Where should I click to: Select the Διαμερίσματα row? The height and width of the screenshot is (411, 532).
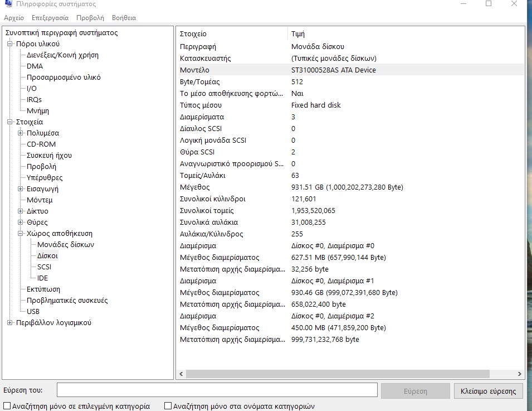(x=351, y=117)
